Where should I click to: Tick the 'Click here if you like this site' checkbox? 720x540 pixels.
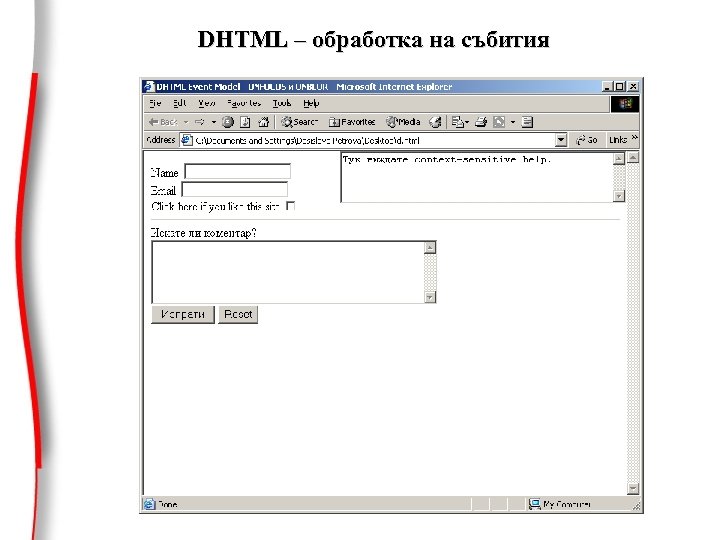pyautogui.click(x=290, y=206)
